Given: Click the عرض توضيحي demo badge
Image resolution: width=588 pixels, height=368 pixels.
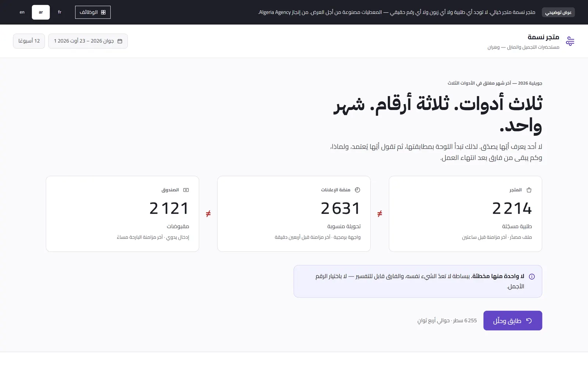Looking at the screenshot, I should tap(558, 12).
